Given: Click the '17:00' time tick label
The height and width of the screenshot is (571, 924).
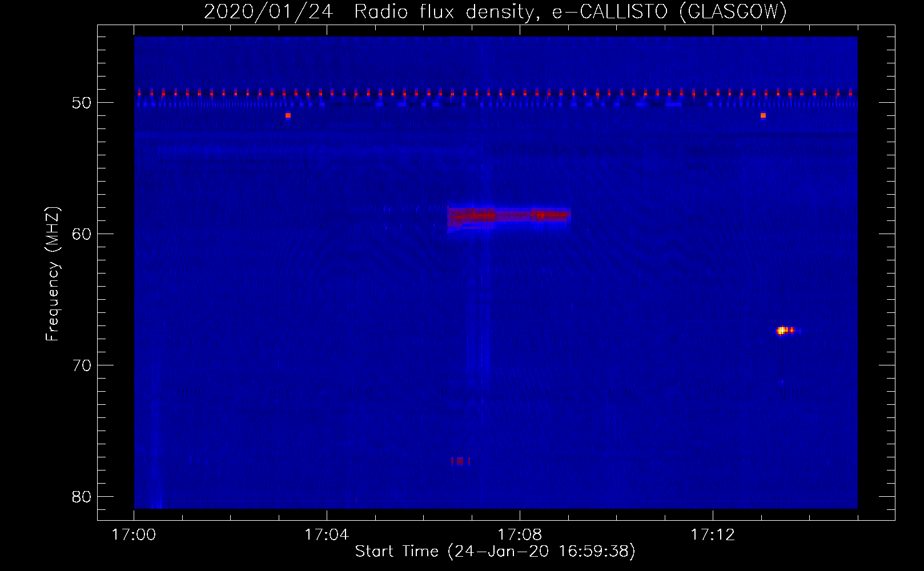Looking at the screenshot, I should pos(134,534).
